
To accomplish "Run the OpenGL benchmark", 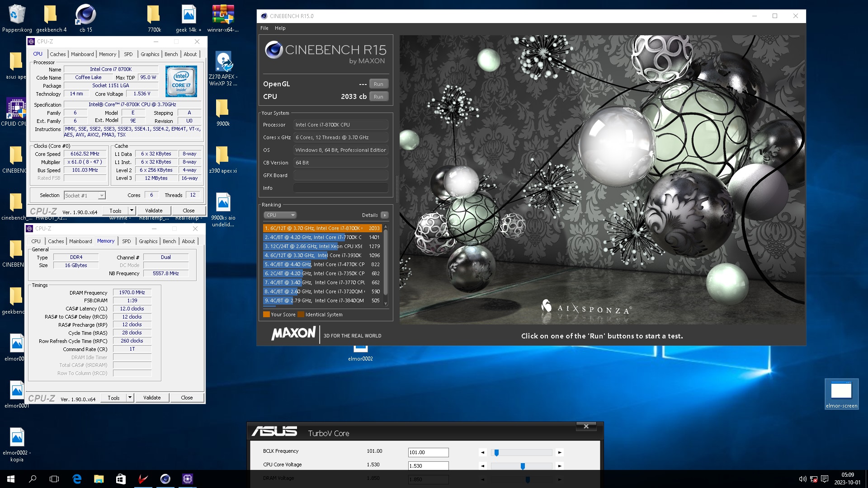I will (x=378, y=84).
